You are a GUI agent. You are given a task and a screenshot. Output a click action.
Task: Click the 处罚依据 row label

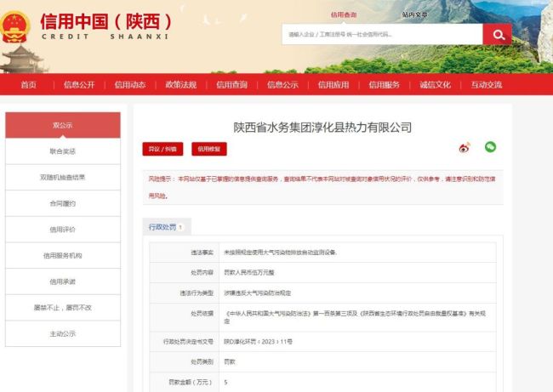202,314
